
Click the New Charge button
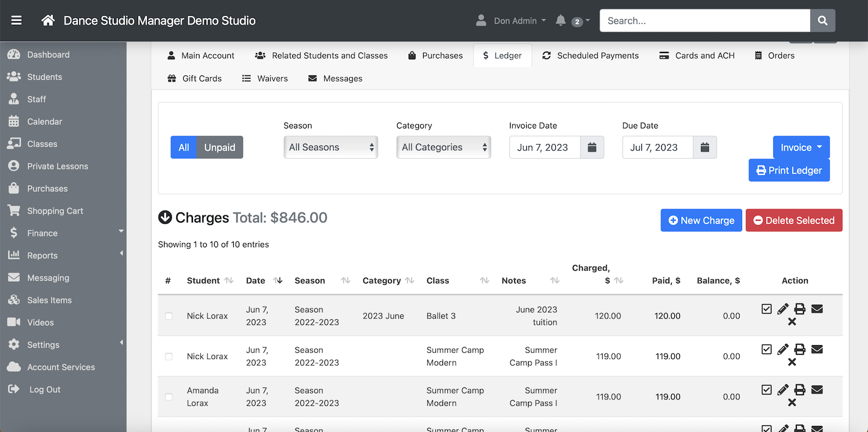click(x=701, y=220)
